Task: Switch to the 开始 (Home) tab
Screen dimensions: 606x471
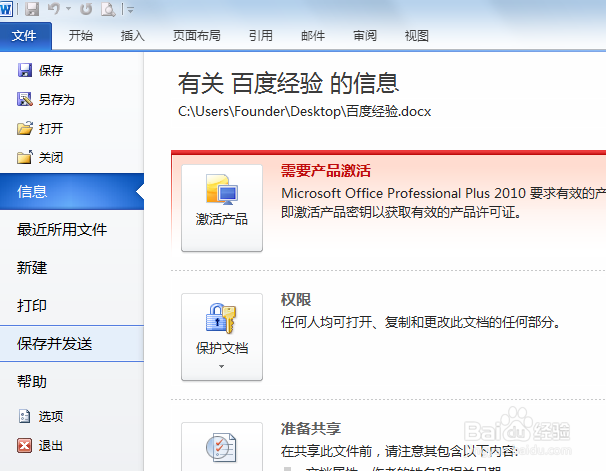Action: tap(81, 36)
